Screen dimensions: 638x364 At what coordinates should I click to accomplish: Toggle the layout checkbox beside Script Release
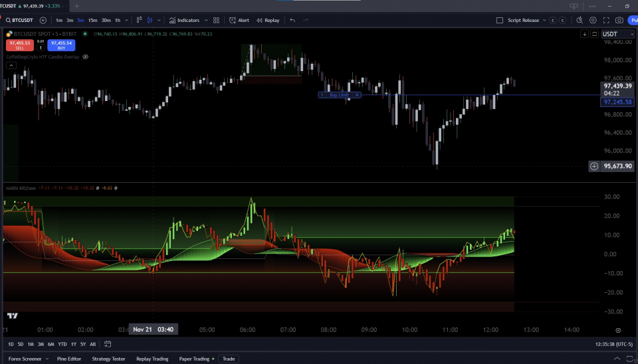500,20
